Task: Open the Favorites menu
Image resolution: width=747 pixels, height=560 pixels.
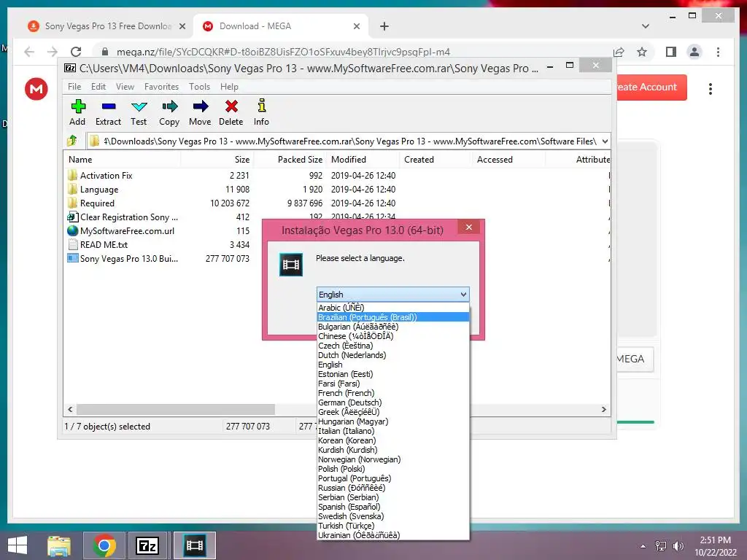Action: point(161,87)
